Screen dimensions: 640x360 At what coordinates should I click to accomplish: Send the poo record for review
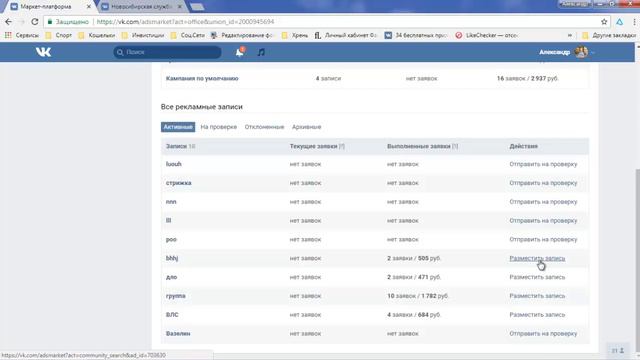[x=543, y=240]
